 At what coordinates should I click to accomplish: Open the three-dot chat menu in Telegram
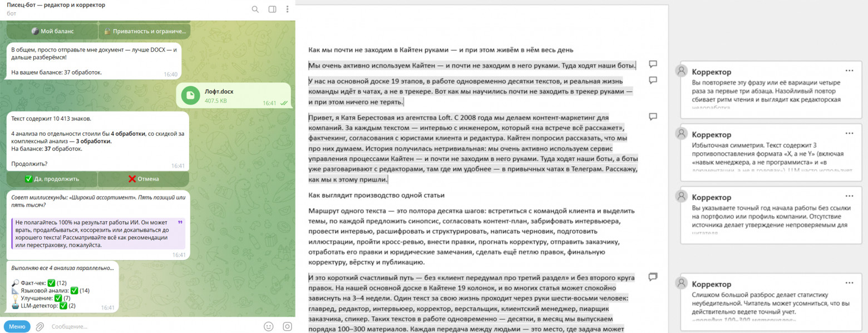(287, 9)
